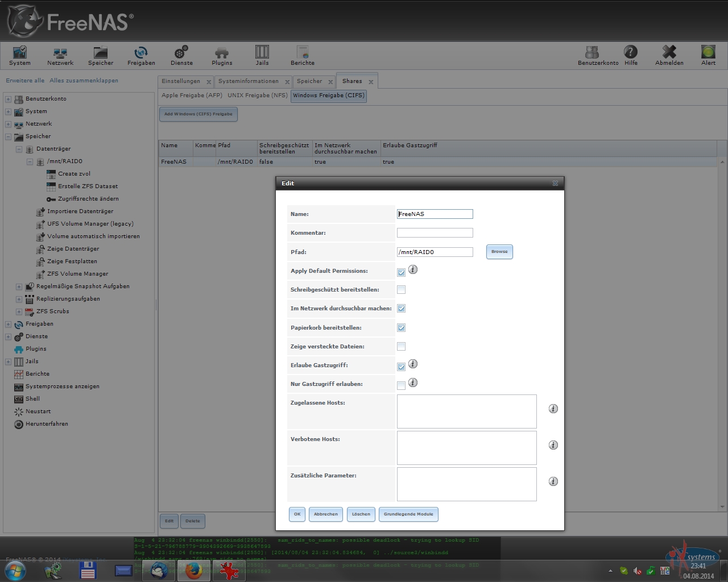728x582 pixels.
Task: Open the Freigaben toolbar icon
Action: (x=141, y=56)
